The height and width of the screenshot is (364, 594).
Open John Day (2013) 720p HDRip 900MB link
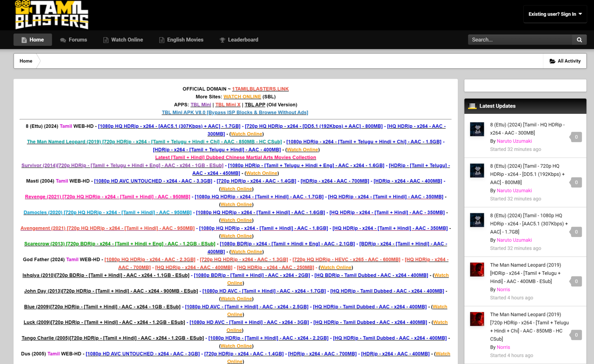click(x=111, y=291)
